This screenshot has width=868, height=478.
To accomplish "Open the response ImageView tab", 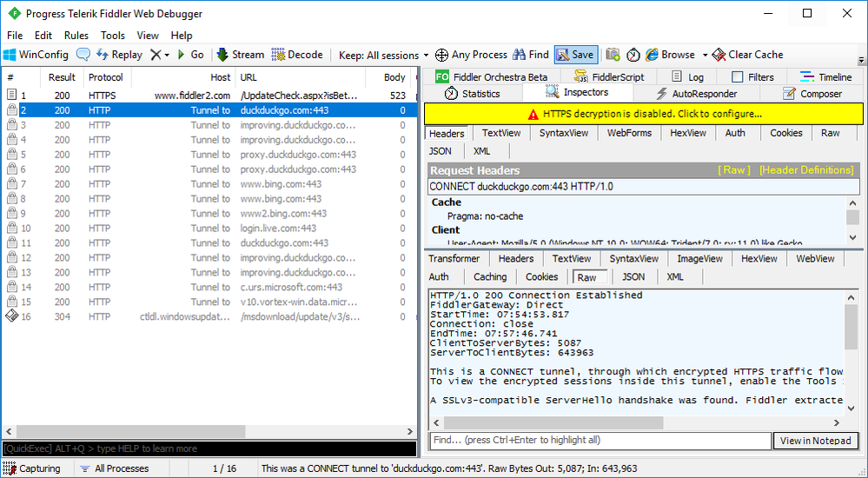I will 699,259.
